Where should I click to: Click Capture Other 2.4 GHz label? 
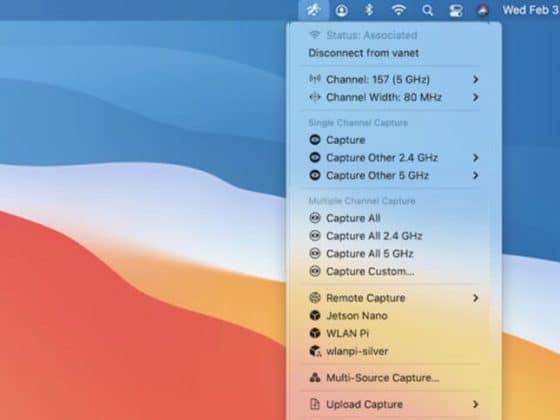pyautogui.click(x=382, y=158)
